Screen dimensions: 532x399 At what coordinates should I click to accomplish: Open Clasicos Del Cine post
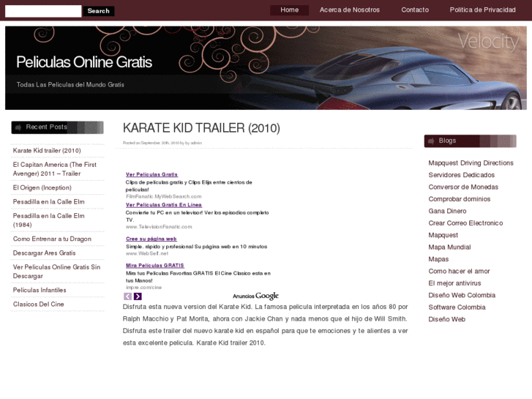(38, 305)
